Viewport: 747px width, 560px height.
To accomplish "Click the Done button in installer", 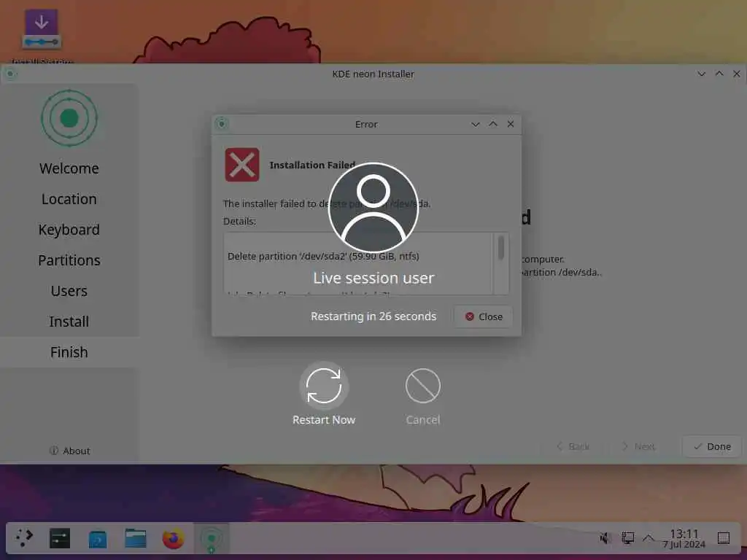I will [x=712, y=447].
